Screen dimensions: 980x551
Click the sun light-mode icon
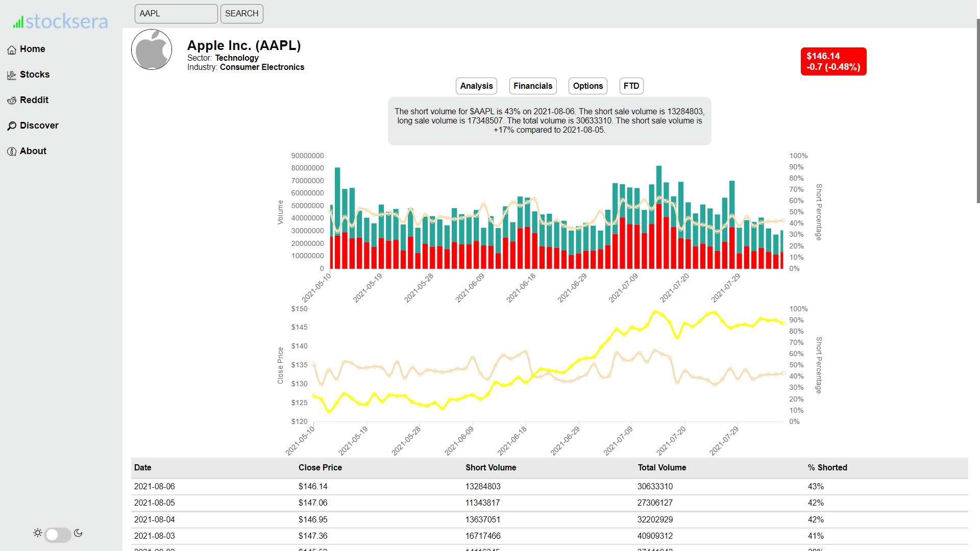[38, 533]
